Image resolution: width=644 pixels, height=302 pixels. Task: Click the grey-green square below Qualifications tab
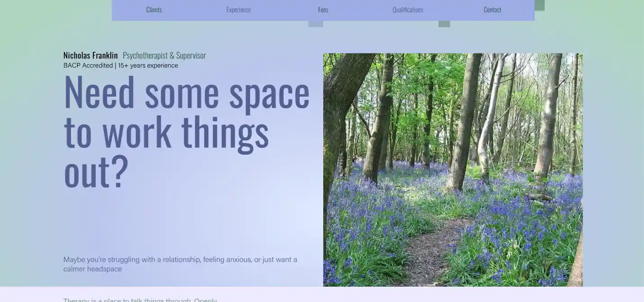(x=444, y=24)
